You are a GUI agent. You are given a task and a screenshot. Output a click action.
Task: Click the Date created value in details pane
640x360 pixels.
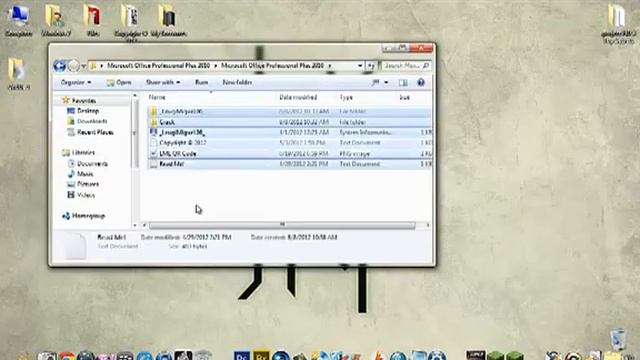pyautogui.click(x=312, y=237)
